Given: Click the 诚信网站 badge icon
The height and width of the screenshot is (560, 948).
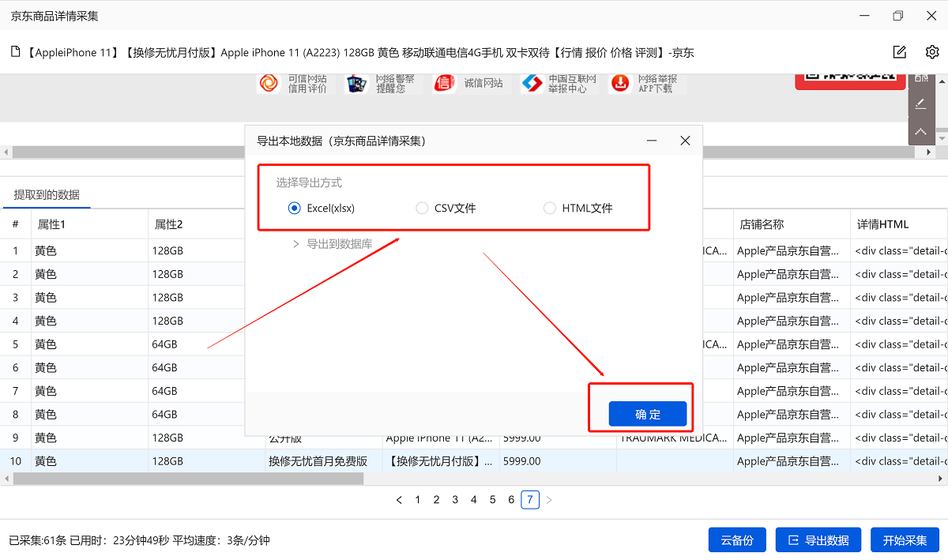Looking at the screenshot, I should [445, 83].
